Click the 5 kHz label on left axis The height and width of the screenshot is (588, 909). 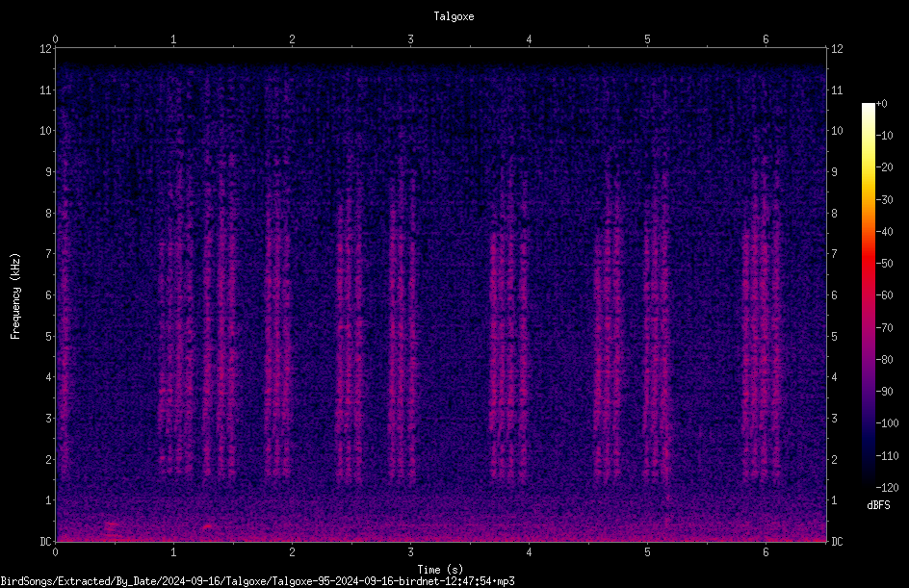[x=49, y=336]
